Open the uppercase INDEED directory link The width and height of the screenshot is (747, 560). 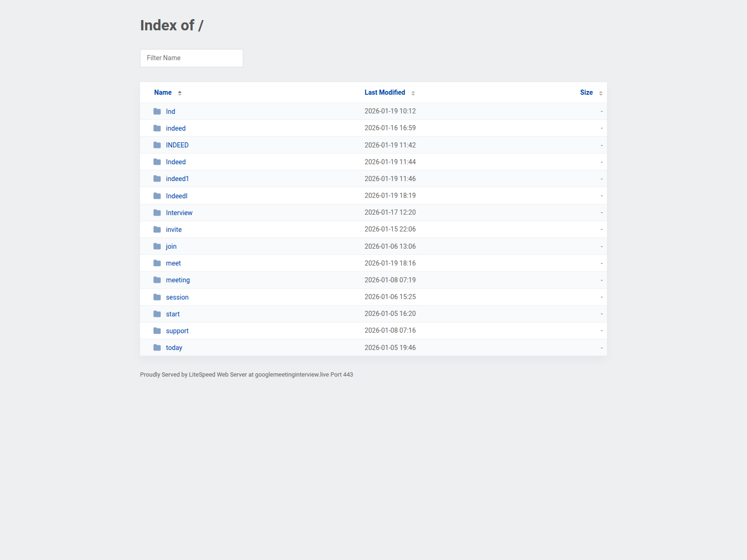point(177,145)
